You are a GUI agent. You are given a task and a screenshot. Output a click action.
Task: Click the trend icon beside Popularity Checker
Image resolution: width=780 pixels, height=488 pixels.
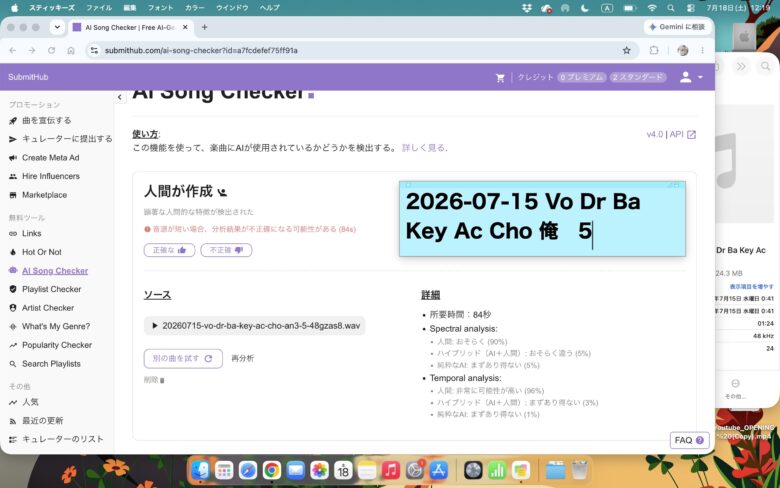[x=13, y=345]
